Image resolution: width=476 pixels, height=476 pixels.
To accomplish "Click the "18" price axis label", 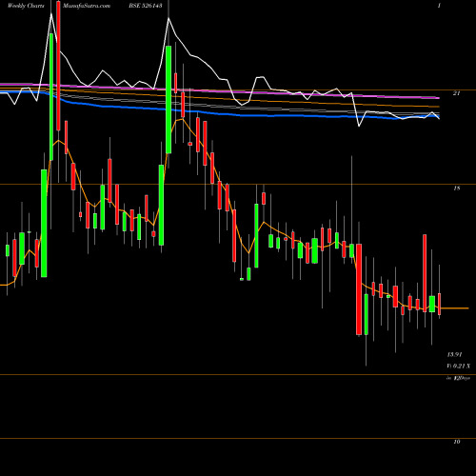I will click(456, 188).
